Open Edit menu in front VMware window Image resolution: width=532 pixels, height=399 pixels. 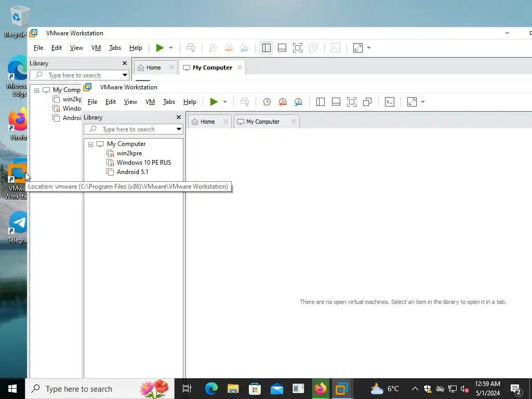[111, 102]
